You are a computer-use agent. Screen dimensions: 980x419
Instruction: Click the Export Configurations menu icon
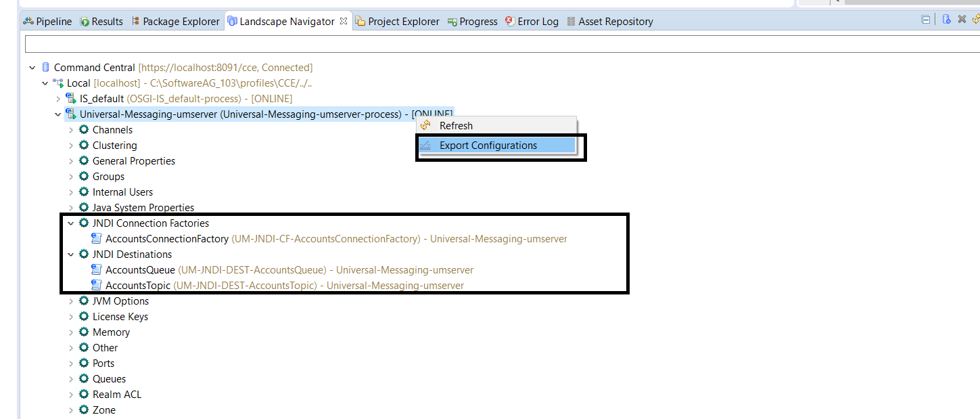point(425,146)
